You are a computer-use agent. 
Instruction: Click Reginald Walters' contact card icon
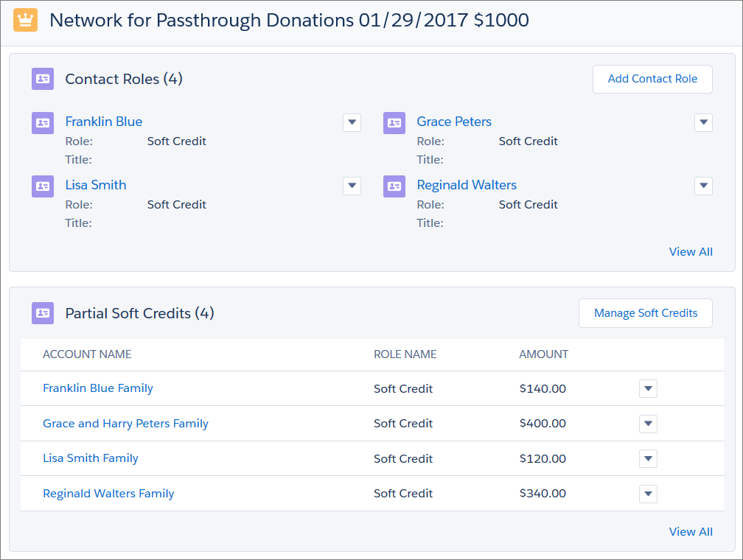pyautogui.click(x=394, y=186)
